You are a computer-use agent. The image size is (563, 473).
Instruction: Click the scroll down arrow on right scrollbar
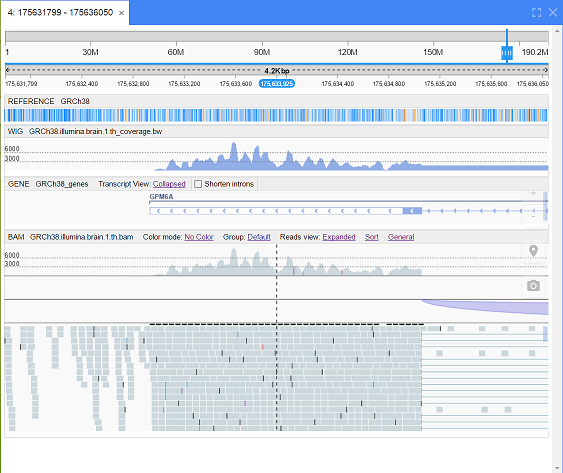[x=557, y=468]
